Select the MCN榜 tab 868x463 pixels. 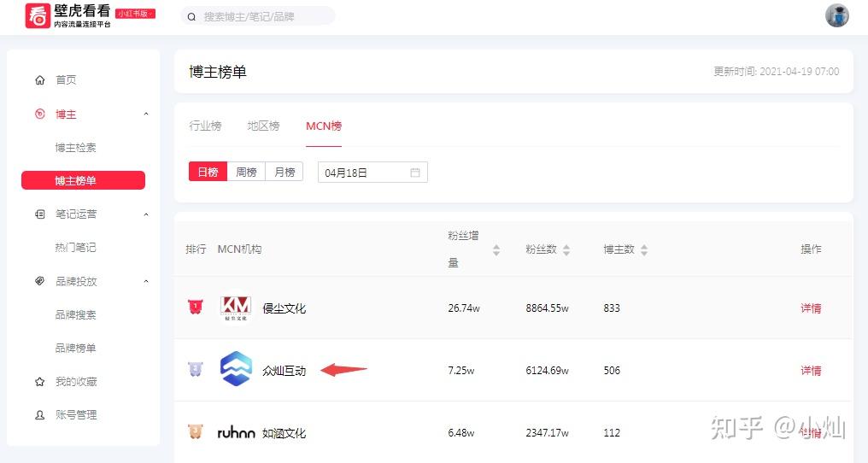324,126
